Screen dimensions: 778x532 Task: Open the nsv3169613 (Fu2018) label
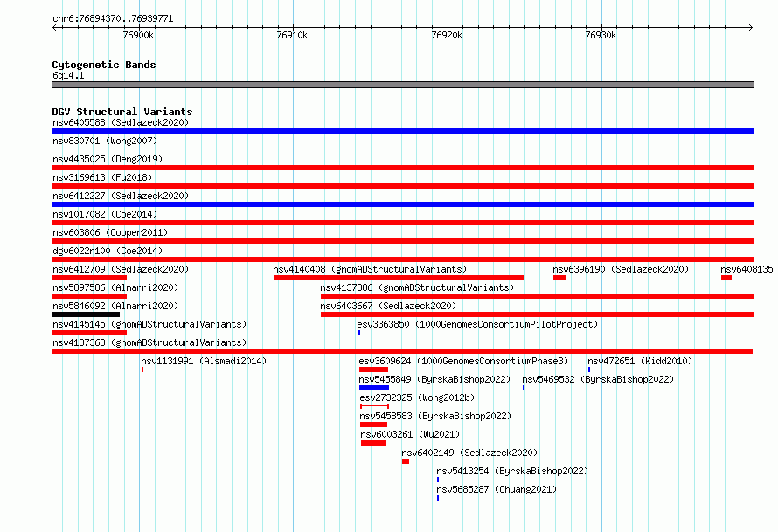(102, 177)
